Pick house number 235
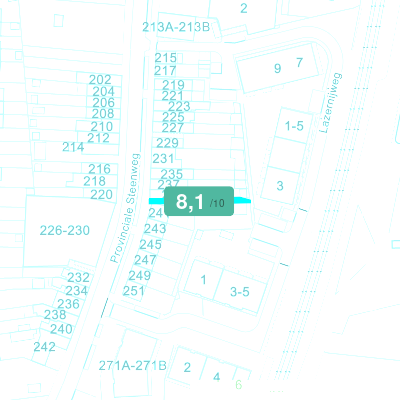Image resolution: width=400 pixels, height=400 pixels. coord(172,174)
